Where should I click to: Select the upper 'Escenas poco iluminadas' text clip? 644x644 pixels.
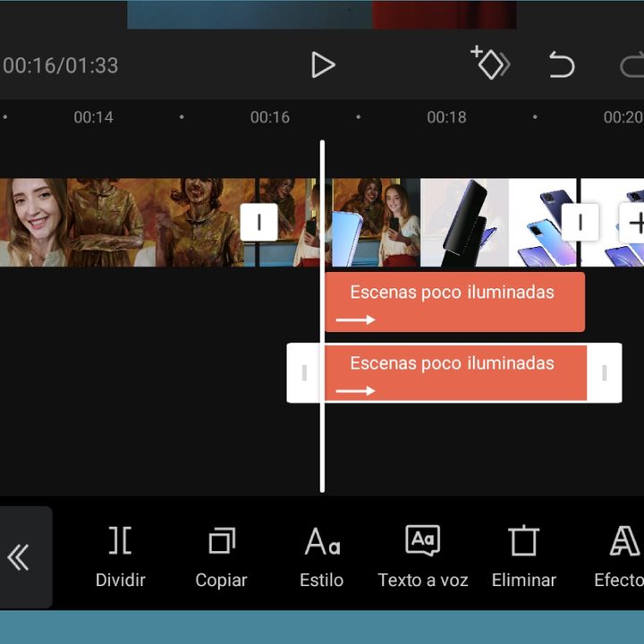click(454, 302)
